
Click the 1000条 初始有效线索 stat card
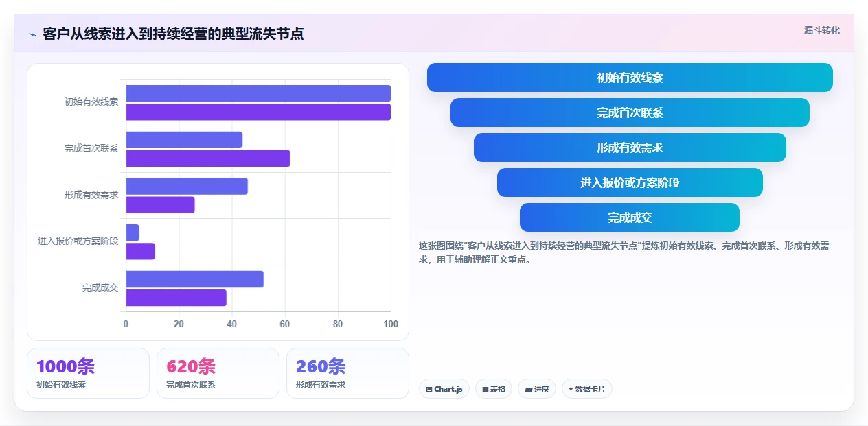pyautogui.click(x=88, y=373)
